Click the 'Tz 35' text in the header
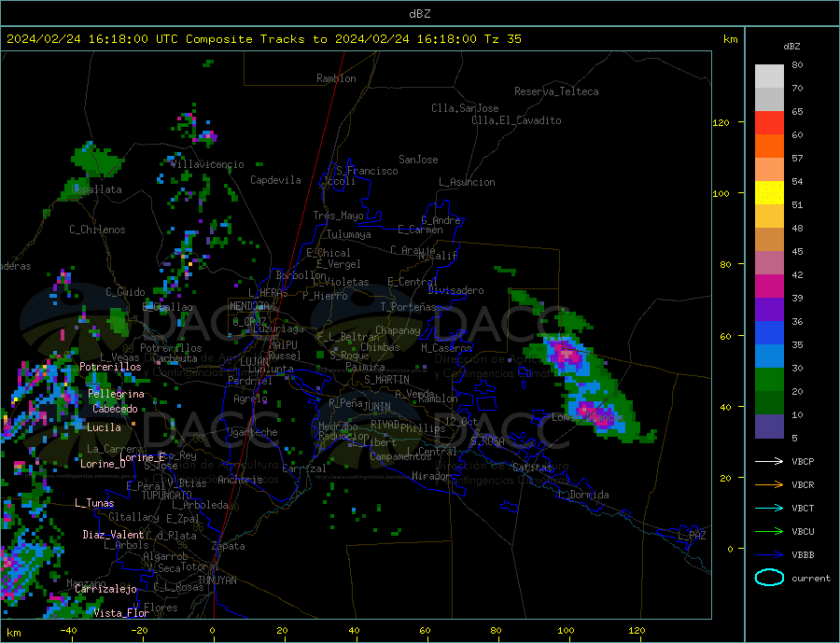This screenshot has width=840, height=643. 502,39
